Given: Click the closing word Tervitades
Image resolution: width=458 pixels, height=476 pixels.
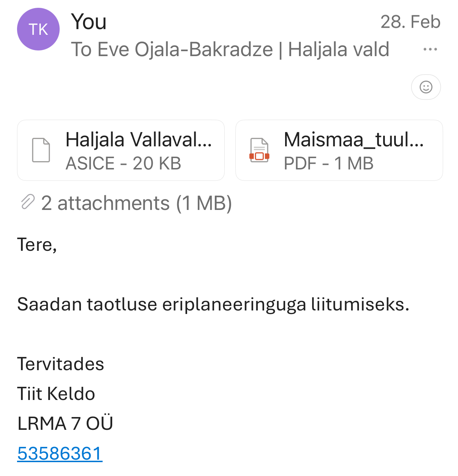Looking at the screenshot, I should 61,364.
